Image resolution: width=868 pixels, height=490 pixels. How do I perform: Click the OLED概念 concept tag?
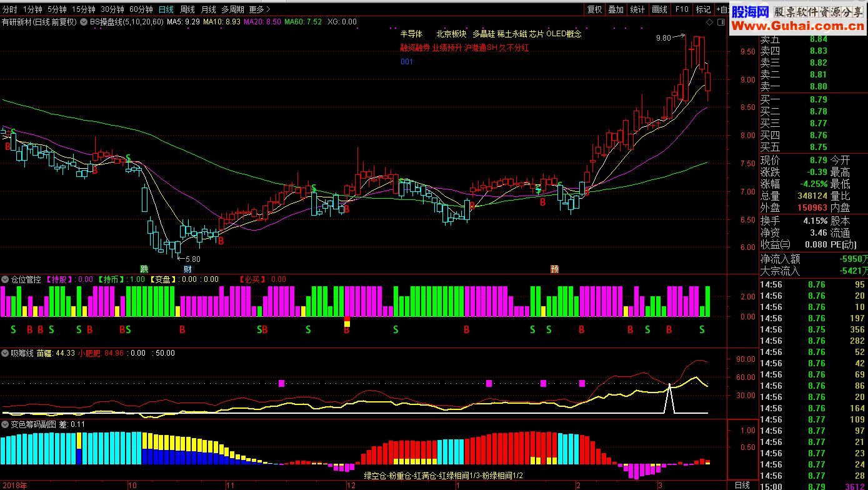(x=564, y=34)
